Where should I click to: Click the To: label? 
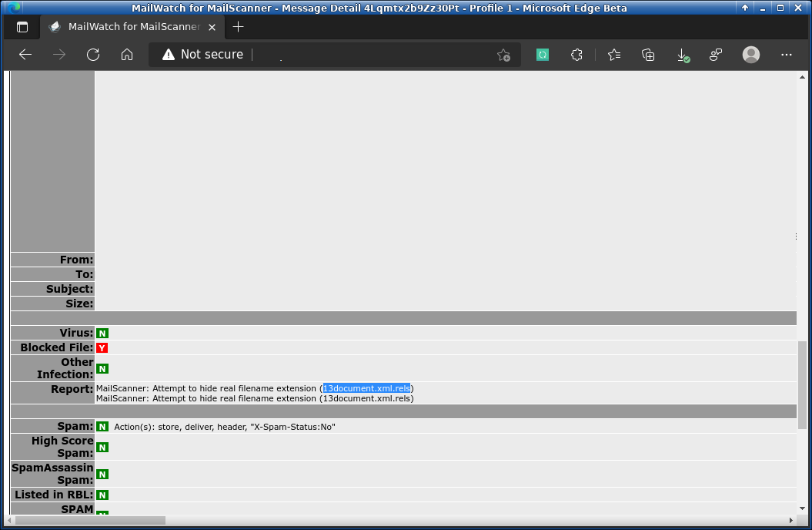click(x=85, y=274)
